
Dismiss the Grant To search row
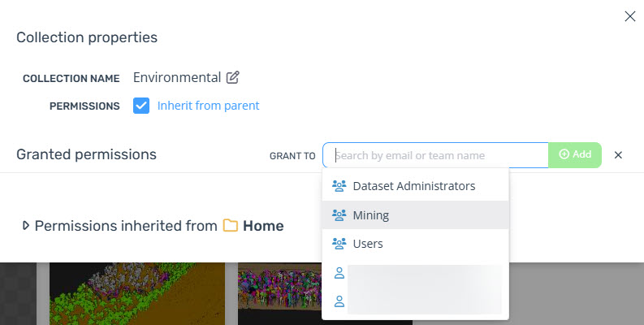[x=618, y=155]
